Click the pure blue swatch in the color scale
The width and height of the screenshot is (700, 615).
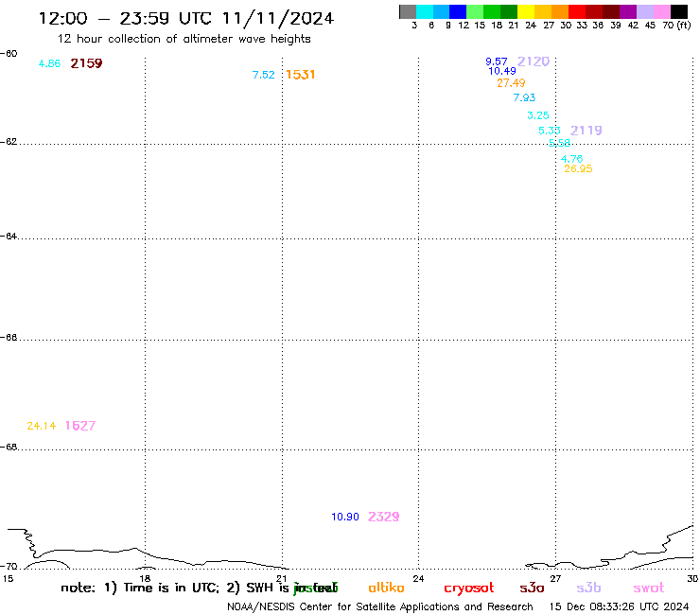pyautogui.click(x=458, y=11)
